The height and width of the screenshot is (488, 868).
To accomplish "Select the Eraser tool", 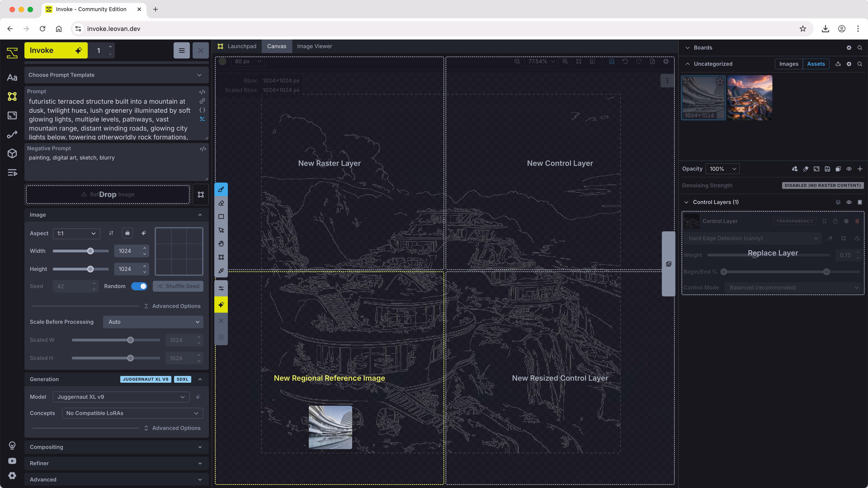I will [221, 203].
